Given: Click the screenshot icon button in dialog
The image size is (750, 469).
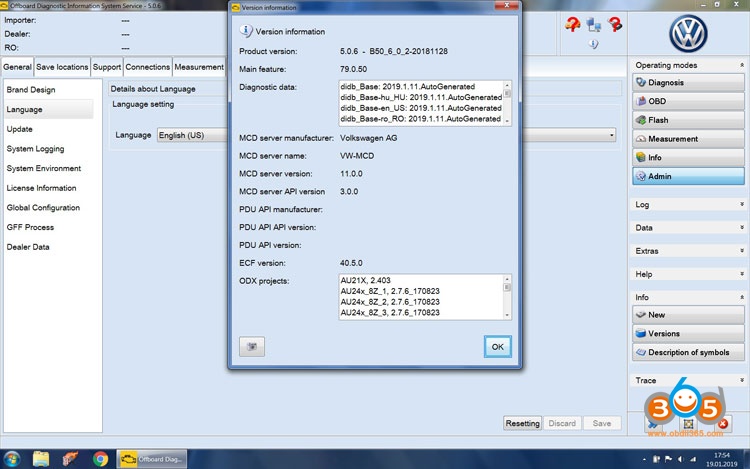Looking at the screenshot, I should point(252,347).
